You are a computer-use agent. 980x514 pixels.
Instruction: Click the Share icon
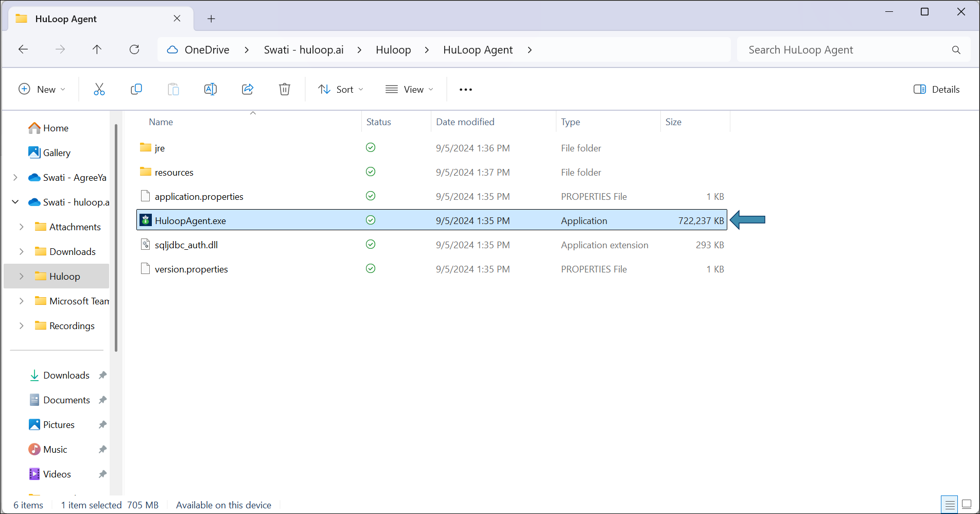click(248, 89)
